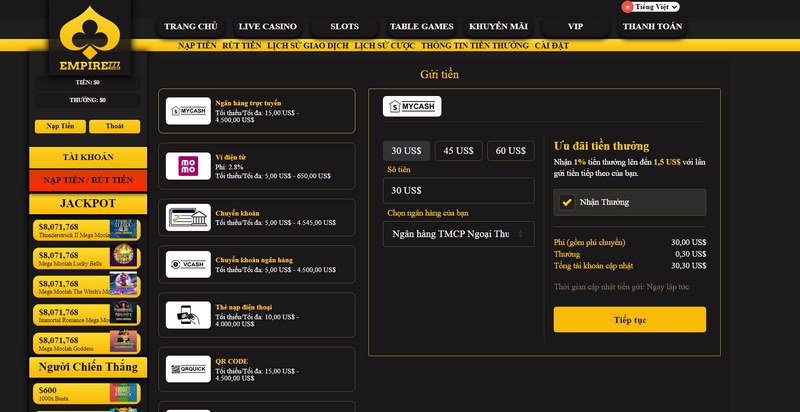Viewport: 800px width, 412px height.
Task: Click the Empire777 logo
Action: tap(88, 42)
